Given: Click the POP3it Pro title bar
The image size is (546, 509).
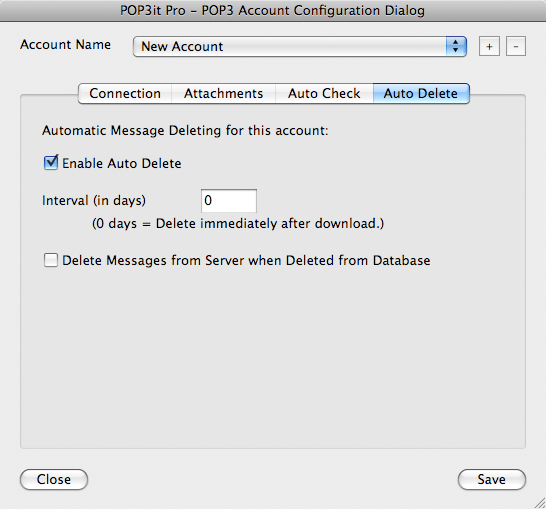Looking at the screenshot, I should click(272, 10).
